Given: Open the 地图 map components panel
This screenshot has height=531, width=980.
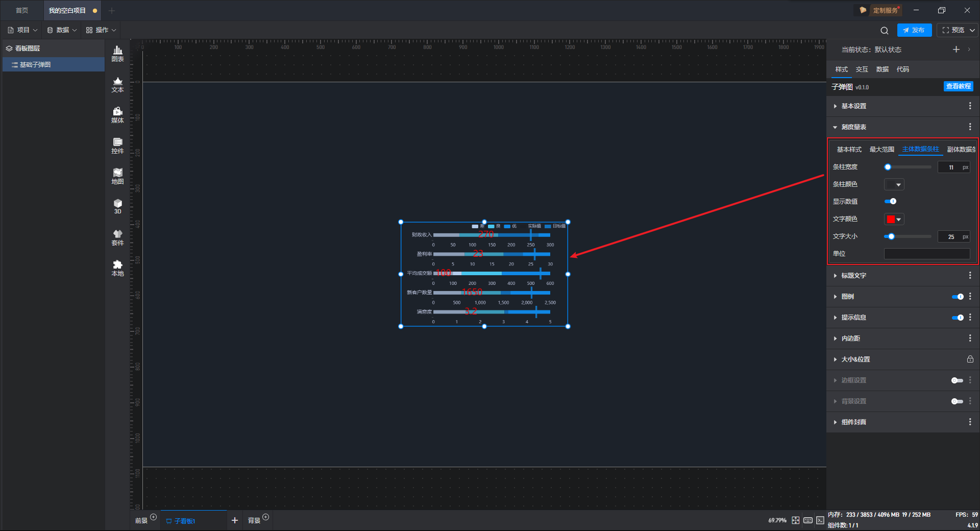Looking at the screenshot, I should (117, 176).
